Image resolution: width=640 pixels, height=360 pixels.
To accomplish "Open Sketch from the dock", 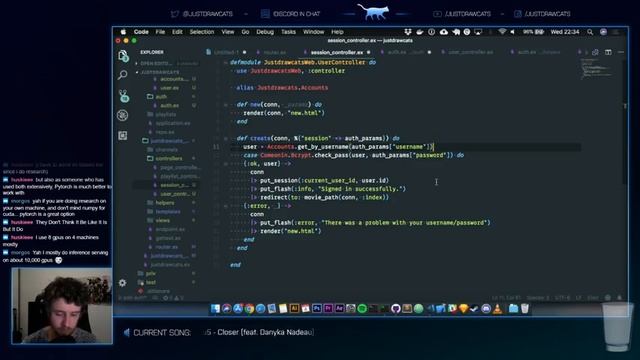I will pyautogui.click(x=463, y=309).
